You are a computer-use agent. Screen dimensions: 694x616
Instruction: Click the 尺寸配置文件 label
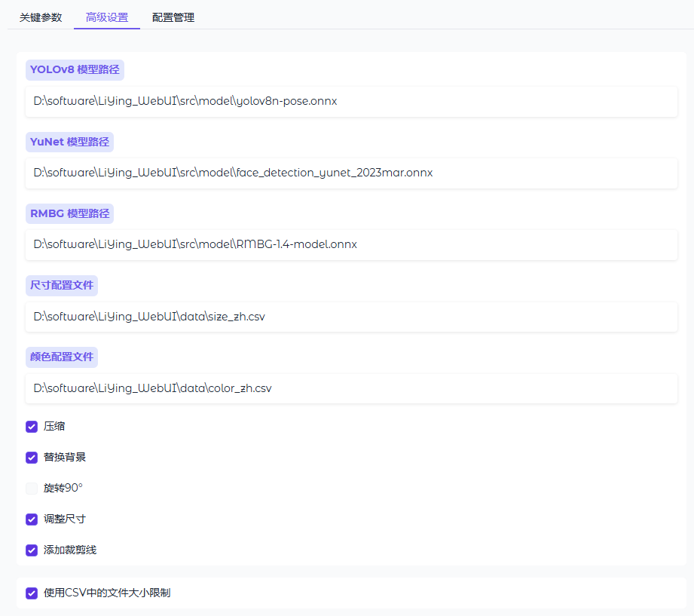pos(62,286)
